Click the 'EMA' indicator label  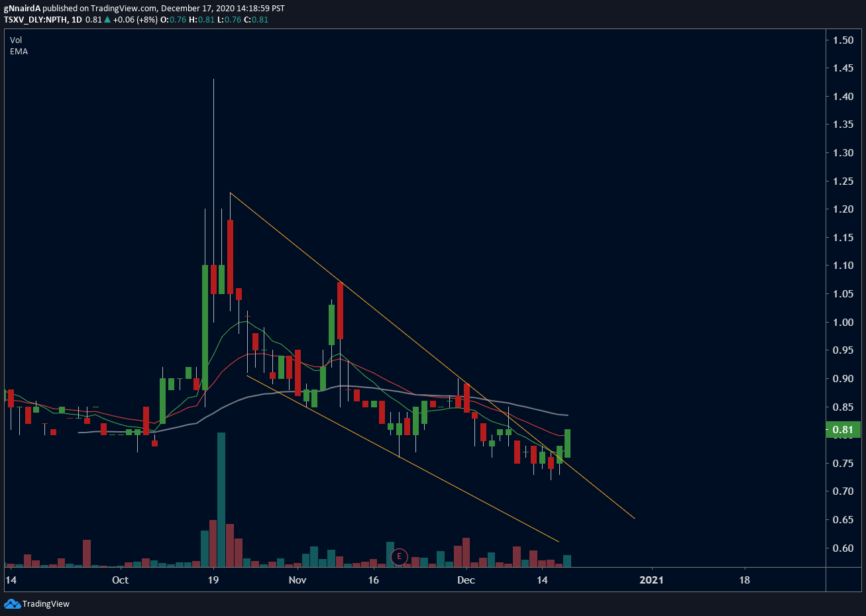click(19, 52)
